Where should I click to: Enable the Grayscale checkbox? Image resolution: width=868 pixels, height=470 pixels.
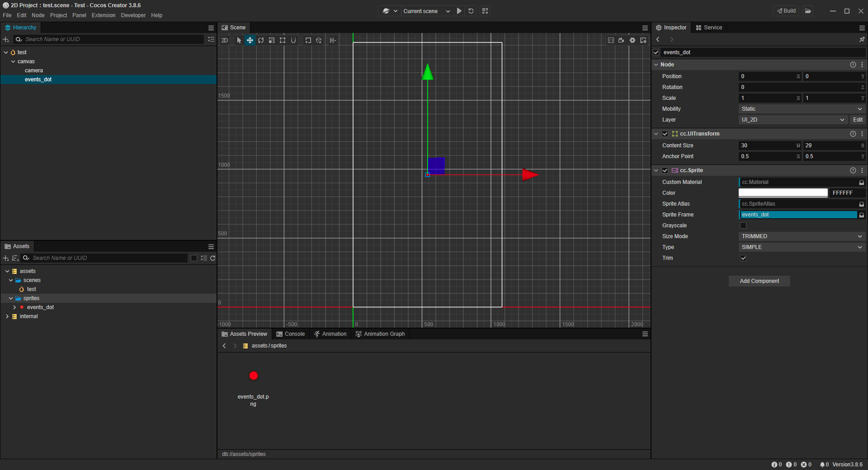pos(743,226)
